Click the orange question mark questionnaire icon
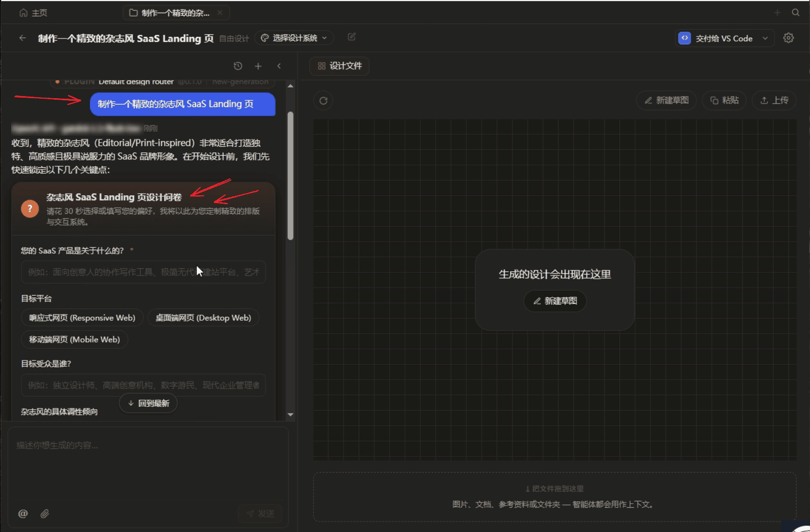The height and width of the screenshot is (532, 810). [x=30, y=208]
